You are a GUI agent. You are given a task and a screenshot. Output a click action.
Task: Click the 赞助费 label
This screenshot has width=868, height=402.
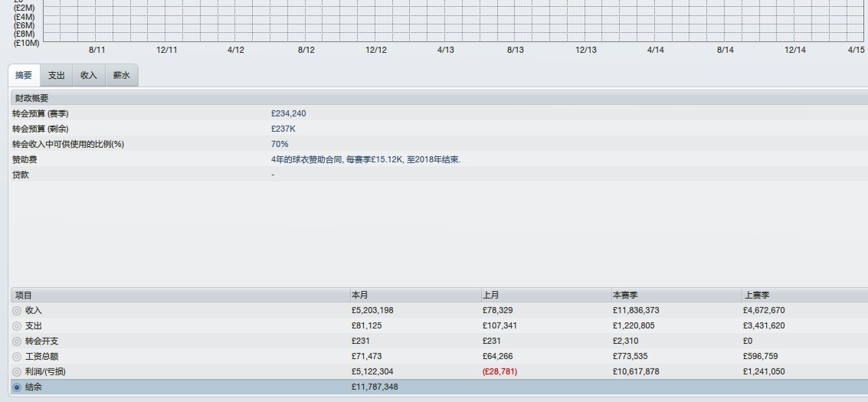pyautogui.click(x=25, y=160)
